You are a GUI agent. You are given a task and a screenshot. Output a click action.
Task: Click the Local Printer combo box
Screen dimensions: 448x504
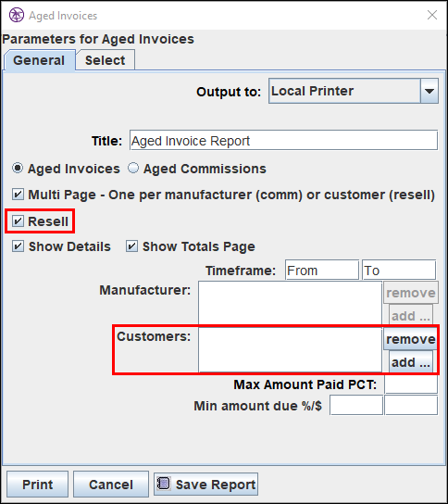point(354,91)
